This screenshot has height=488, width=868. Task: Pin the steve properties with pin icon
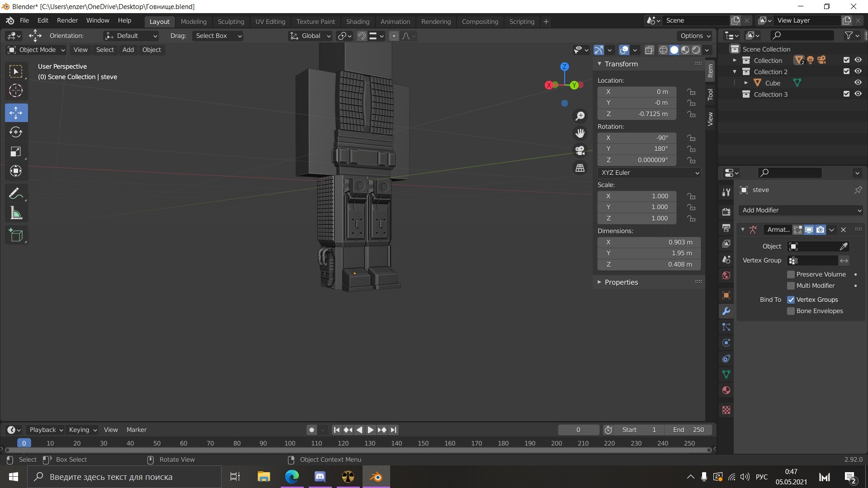pos(858,190)
